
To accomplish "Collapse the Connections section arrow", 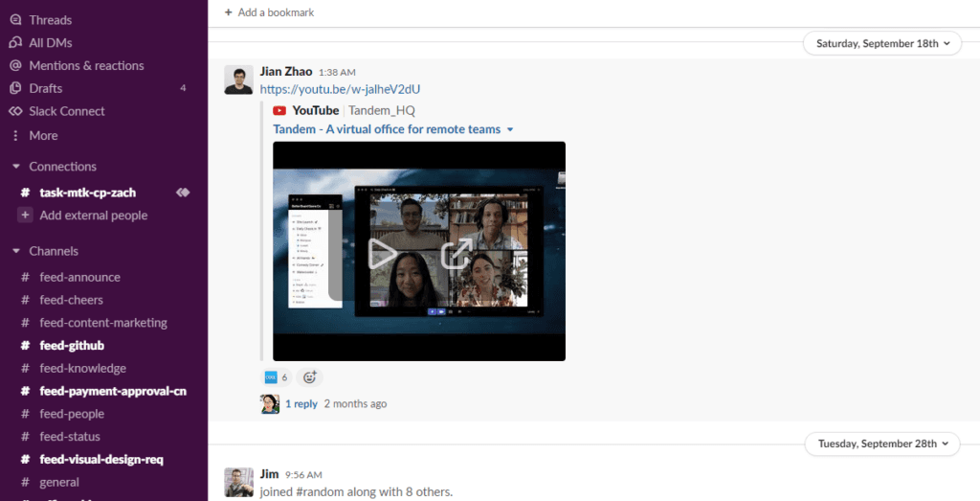I will click(16, 167).
